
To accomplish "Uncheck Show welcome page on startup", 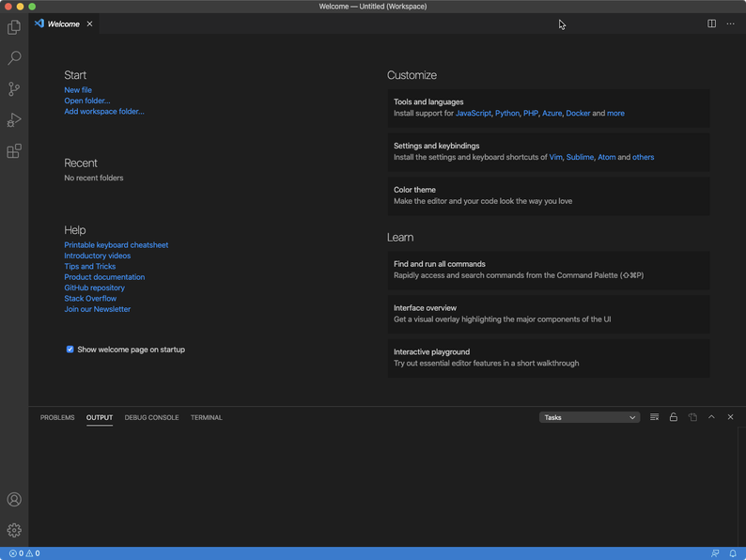I will tap(70, 350).
